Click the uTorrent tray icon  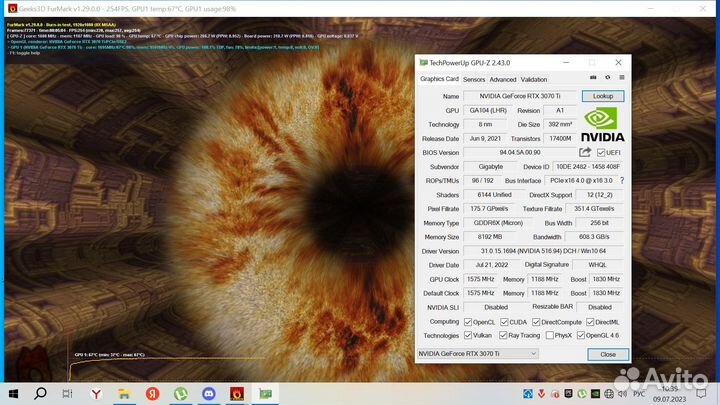pyautogui.click(x=582, y=394)
